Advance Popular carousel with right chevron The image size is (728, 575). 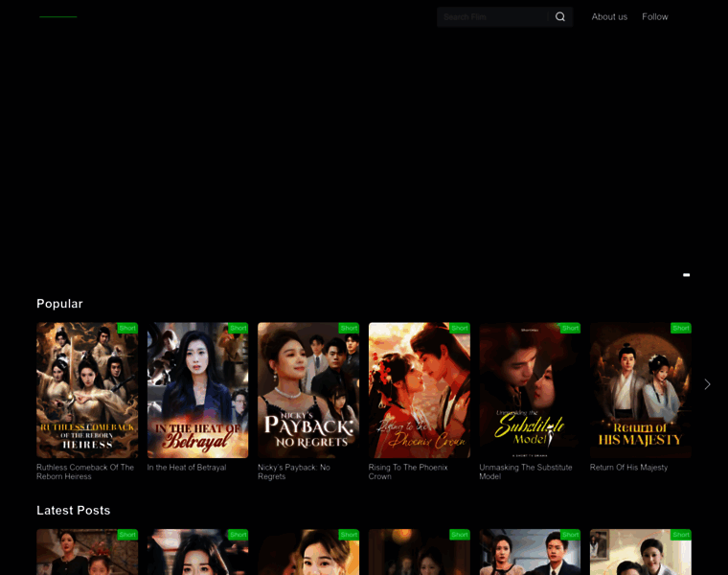[707, 384]
